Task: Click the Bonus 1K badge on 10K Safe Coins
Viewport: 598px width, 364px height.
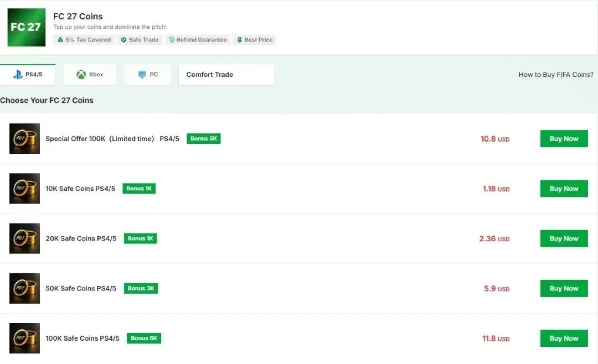Action: click(139, 188)
